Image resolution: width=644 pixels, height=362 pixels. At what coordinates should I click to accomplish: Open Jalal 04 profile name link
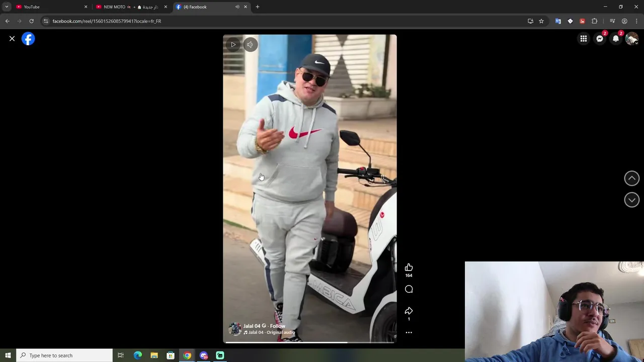pyautogui.click(x=252, y=326)
